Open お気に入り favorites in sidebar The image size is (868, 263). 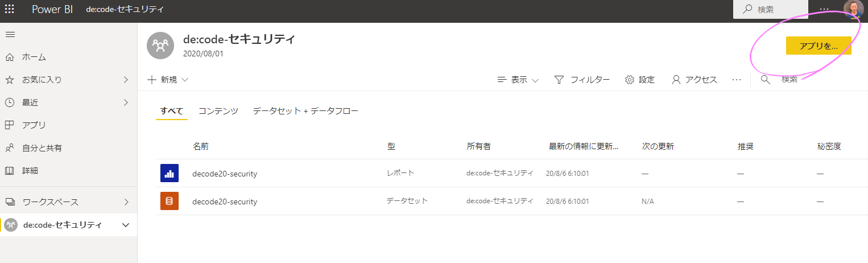42,80
